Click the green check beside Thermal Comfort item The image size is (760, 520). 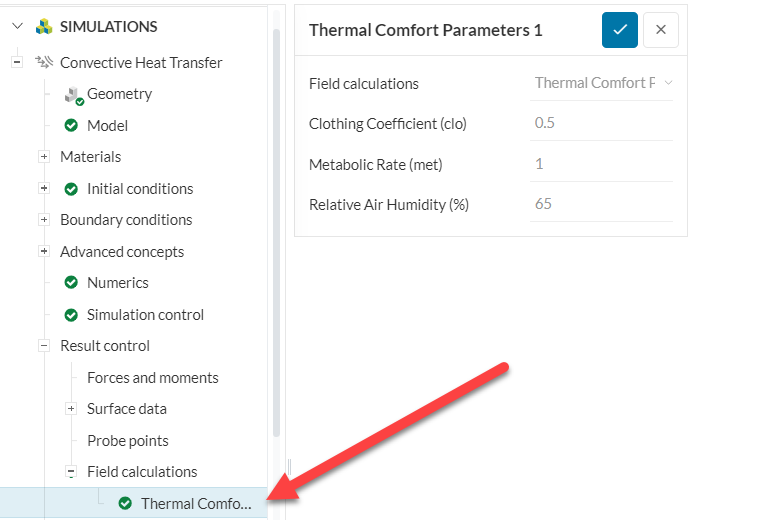125,503
